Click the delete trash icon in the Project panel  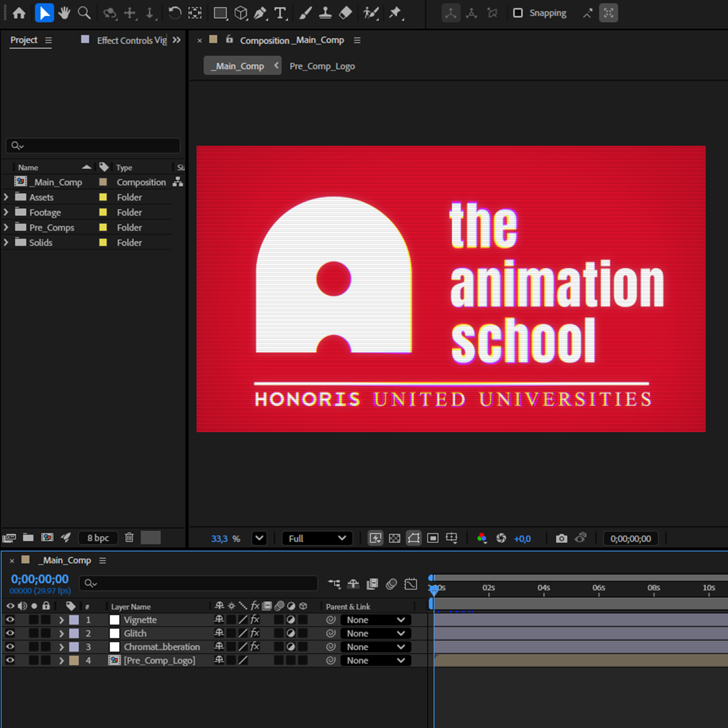coord(129,537)
